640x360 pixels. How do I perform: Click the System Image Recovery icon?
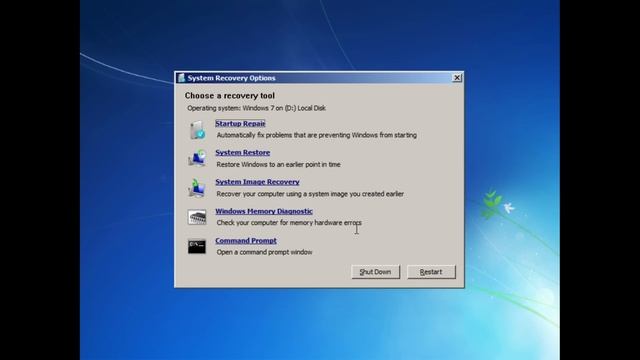tap(197, 188)
